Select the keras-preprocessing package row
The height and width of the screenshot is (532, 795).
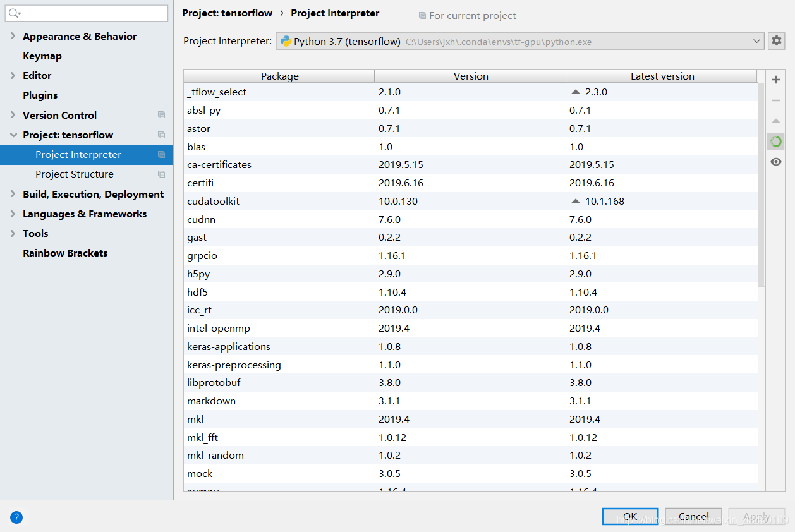pyautogui.click(x=471, y=365)
